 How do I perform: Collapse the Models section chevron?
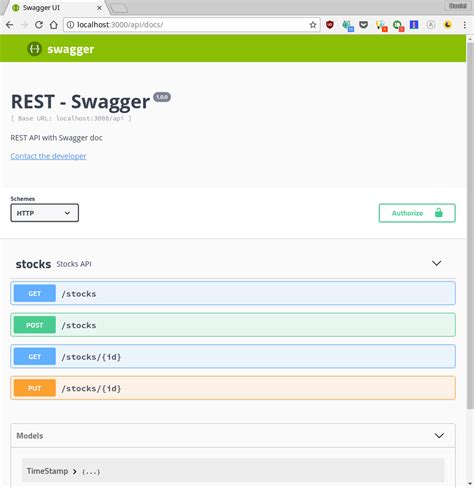click(439, 436)
